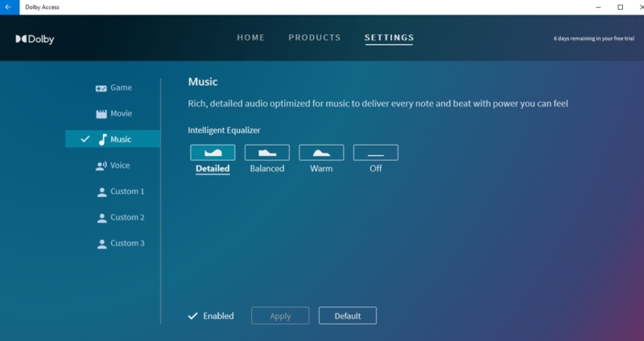Open the Custom 2 profile

[126, 217]
